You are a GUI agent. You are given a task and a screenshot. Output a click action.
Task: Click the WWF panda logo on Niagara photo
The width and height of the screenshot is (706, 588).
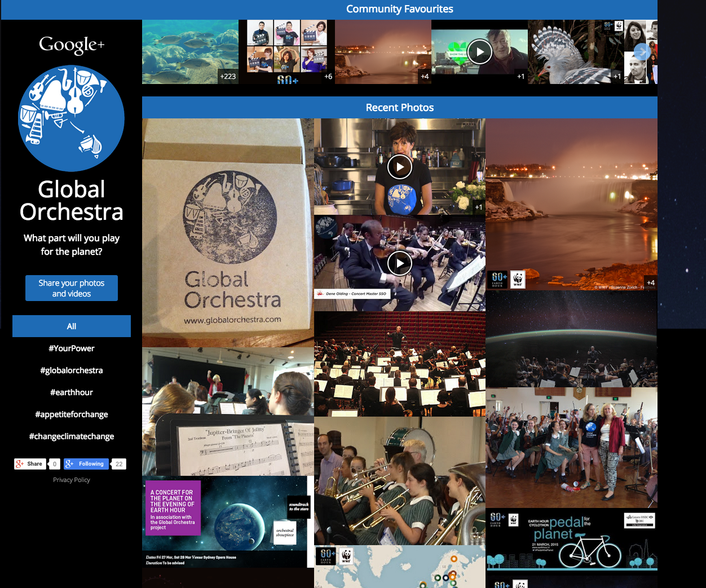[x=518, y=279]
